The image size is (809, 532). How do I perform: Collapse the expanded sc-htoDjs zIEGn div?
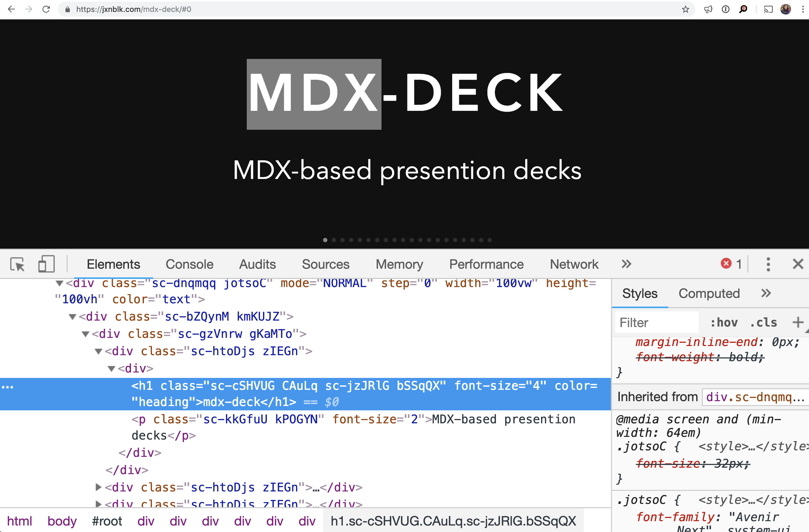98,352
